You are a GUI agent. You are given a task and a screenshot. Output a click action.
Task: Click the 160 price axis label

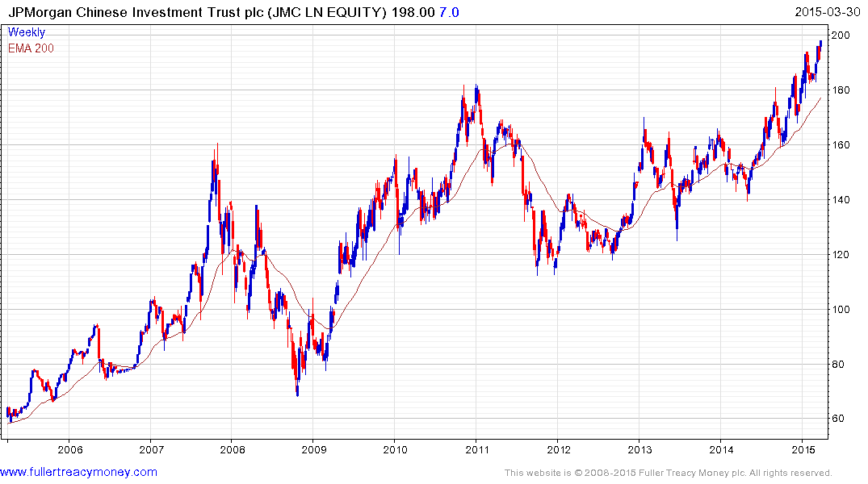(841, 145)
